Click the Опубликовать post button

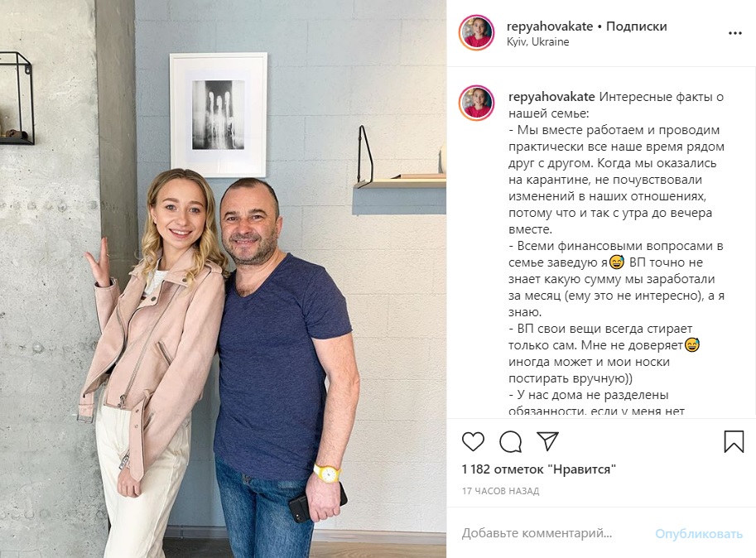699,533
